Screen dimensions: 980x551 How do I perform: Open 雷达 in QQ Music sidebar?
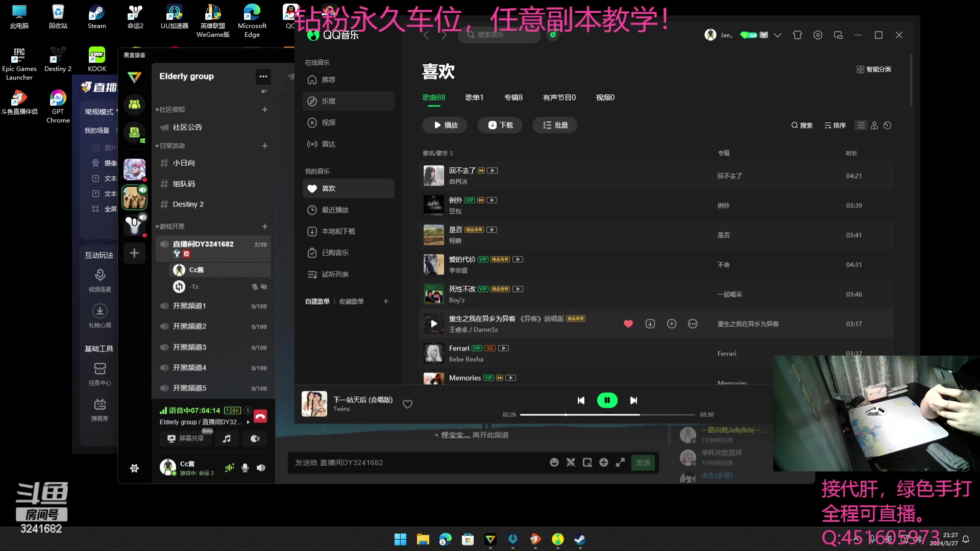349,144
